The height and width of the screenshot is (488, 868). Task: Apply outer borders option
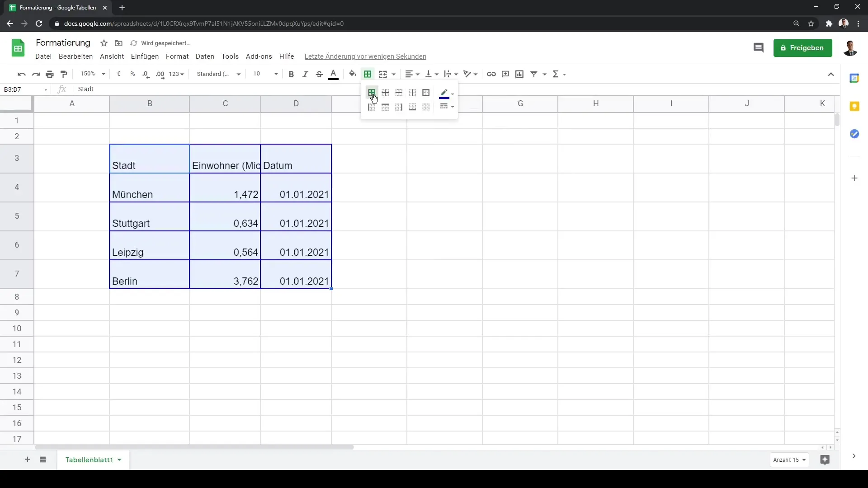click(426, 93)
